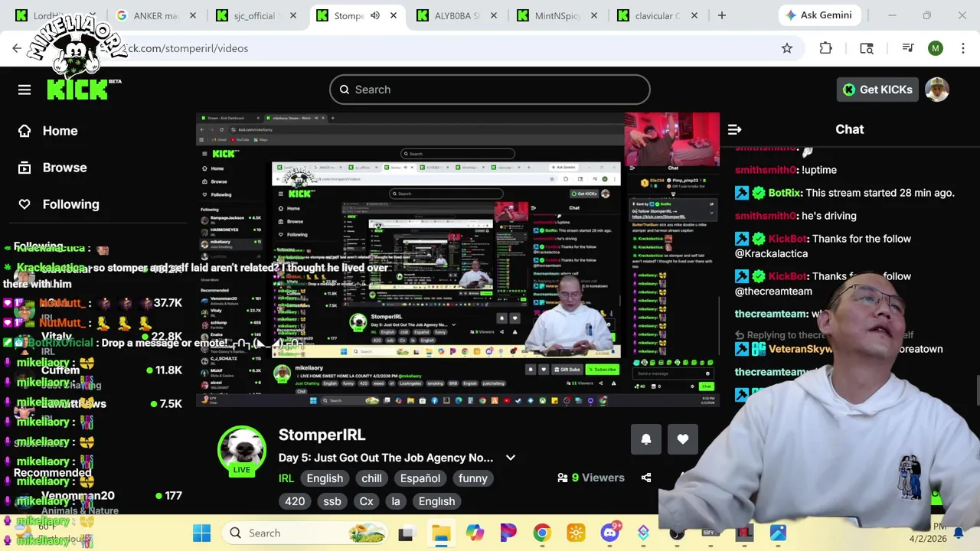This screenshot has width=980, height=551.
Task: Click the Ask Gemini button
Action: coord(821,15)
